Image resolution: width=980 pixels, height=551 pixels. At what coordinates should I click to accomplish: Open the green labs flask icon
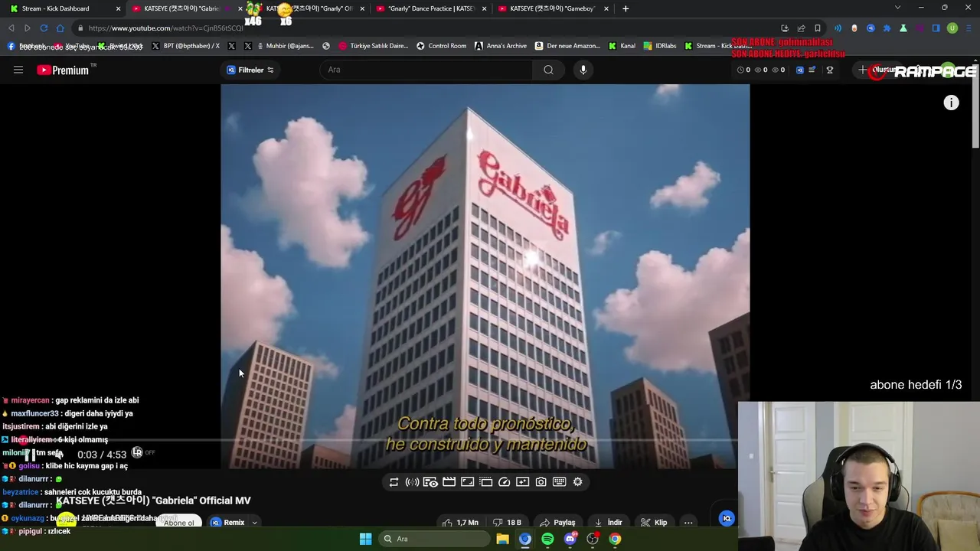(903, 28)
